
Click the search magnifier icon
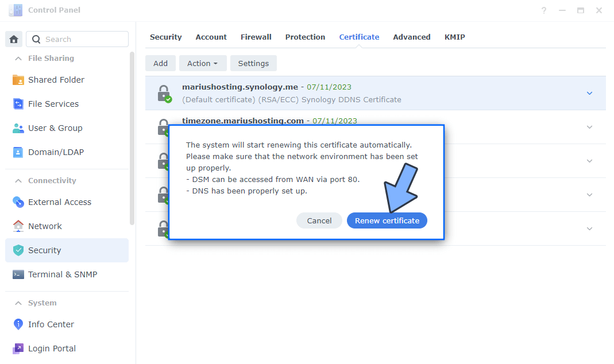coord(36,39)
